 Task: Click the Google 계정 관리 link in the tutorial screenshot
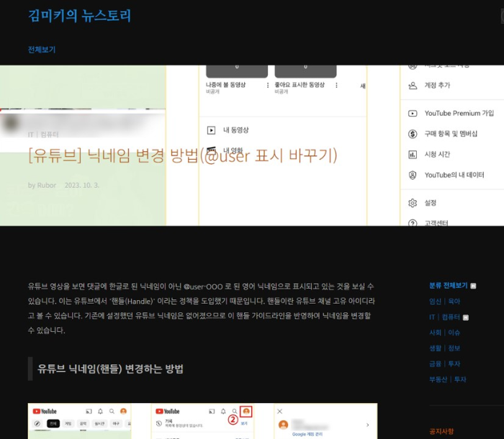307,434
